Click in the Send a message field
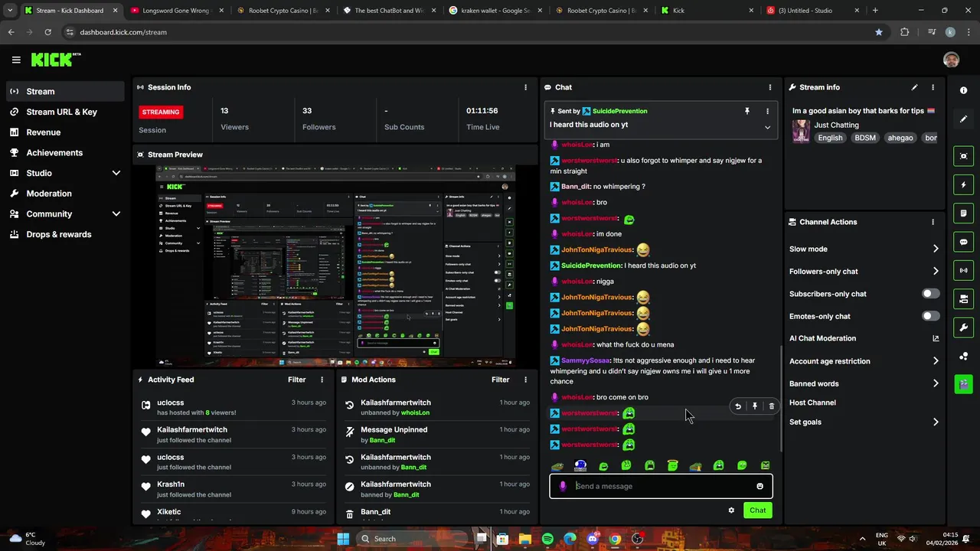Screen dimensions: 980x551 661,486
